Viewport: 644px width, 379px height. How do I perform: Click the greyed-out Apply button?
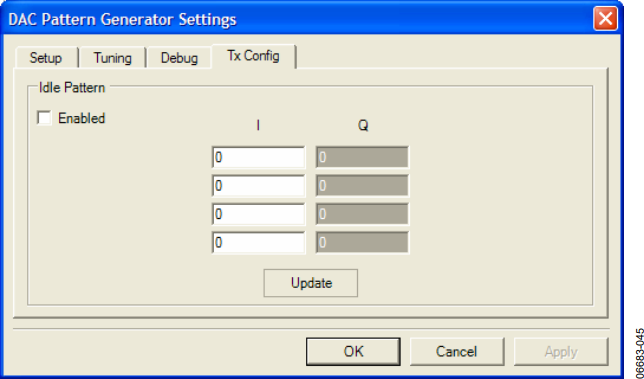coord(561,351)
